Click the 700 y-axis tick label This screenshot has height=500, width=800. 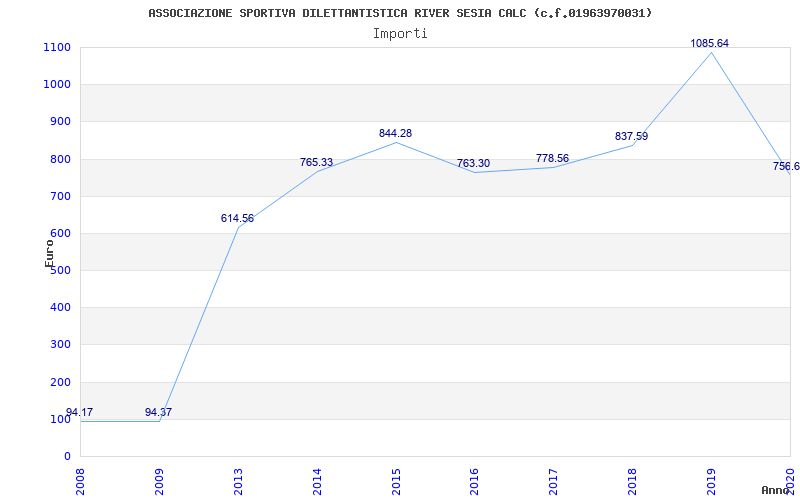60,196
